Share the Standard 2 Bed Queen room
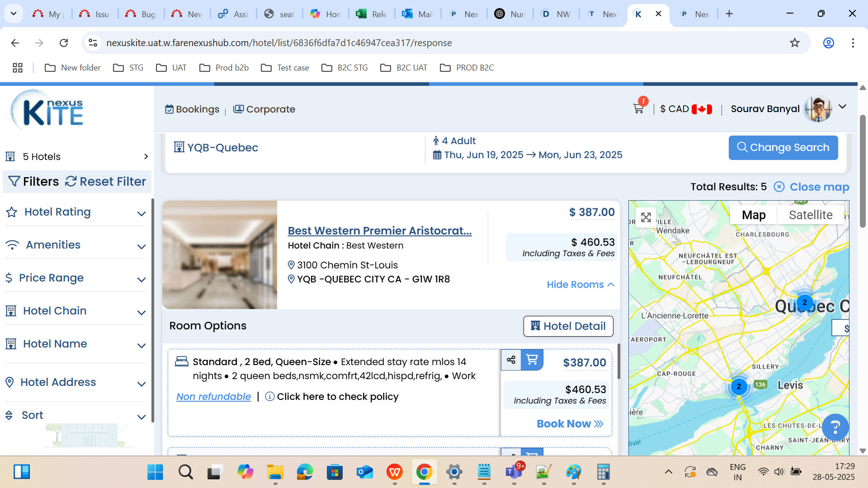 click(511, 360)
